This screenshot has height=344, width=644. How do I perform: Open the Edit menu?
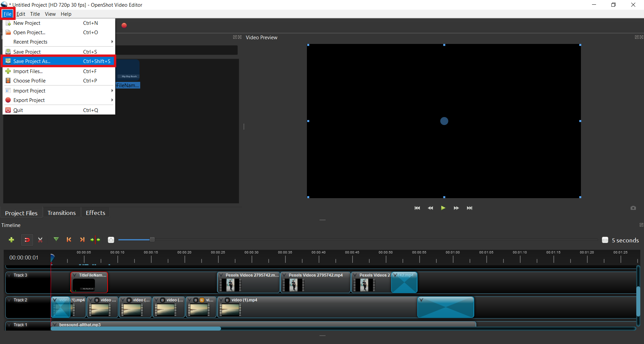[21, 14]
